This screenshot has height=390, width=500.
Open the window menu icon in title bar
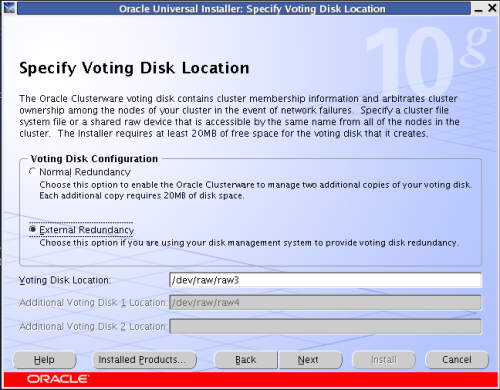[x=9, y=7]
